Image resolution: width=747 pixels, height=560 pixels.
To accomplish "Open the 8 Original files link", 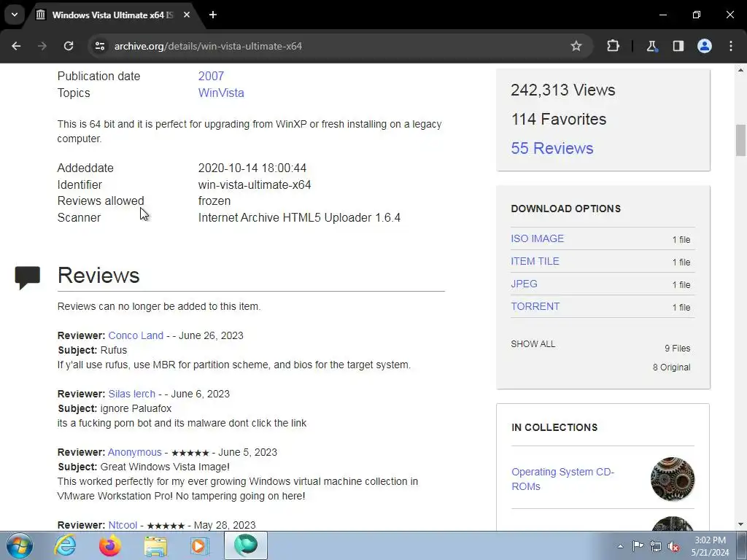I will [671, 367].
